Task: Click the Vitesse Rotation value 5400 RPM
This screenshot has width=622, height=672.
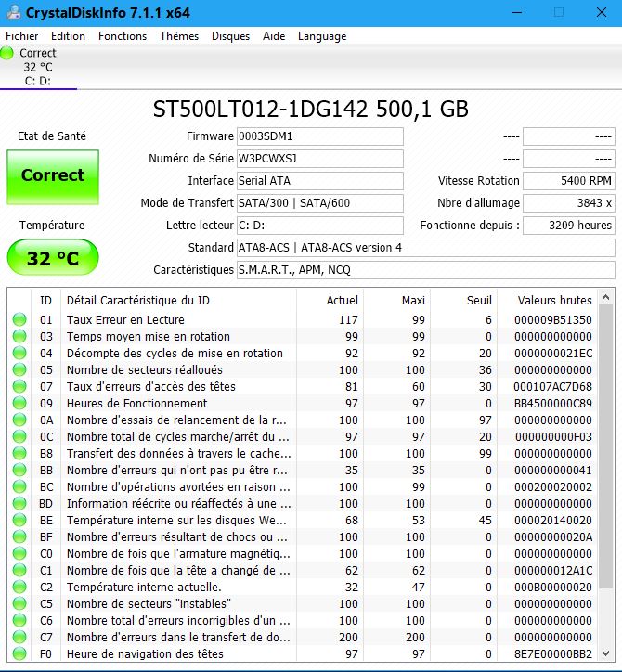Action: [569, 181]
